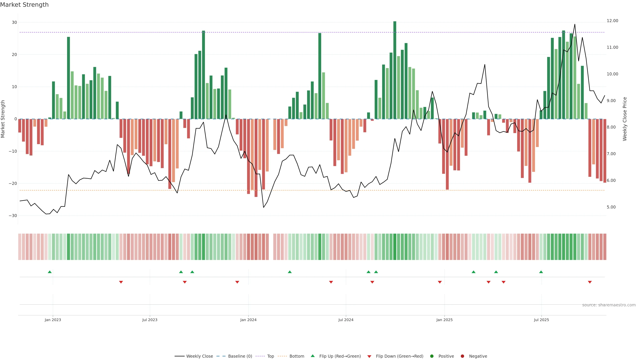Click the green flip-up marker just before Jul 2025
Image resolution: width=644 pixels, height=362 pixels.
coord(541,272)
